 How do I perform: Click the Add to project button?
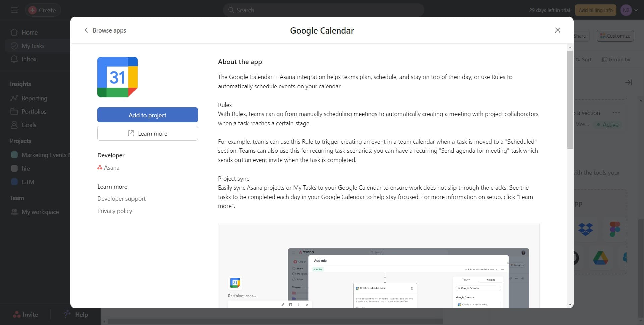pos(147,115)
